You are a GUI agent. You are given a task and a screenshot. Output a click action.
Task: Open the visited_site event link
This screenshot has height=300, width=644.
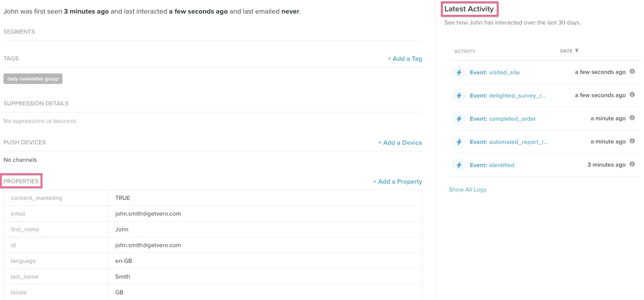504,72
